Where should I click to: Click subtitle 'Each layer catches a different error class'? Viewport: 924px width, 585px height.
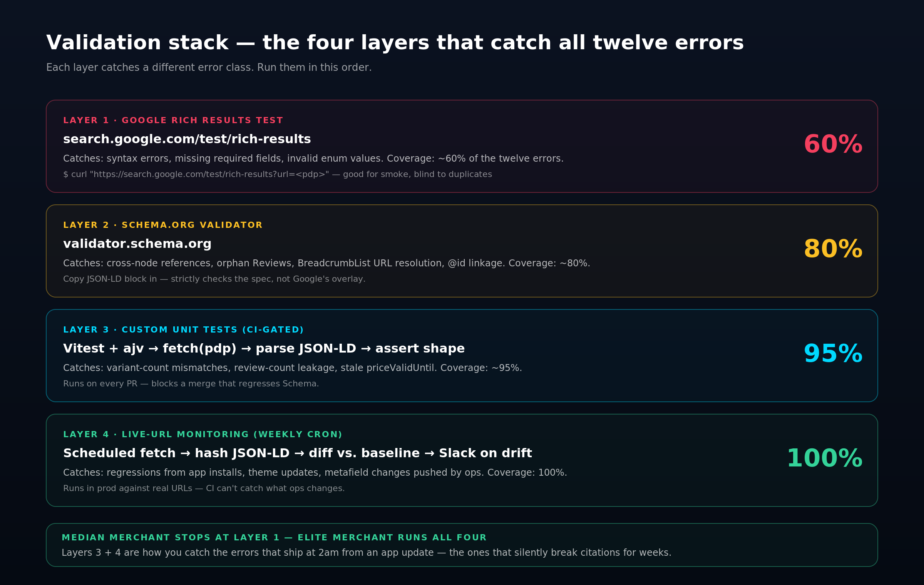[209, 68]
